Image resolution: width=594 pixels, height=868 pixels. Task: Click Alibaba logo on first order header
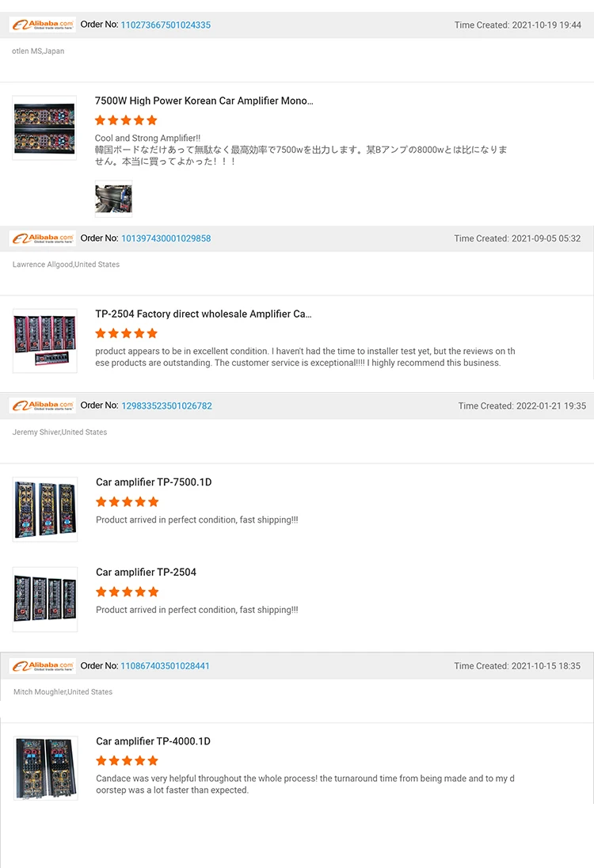click(43, 25)
